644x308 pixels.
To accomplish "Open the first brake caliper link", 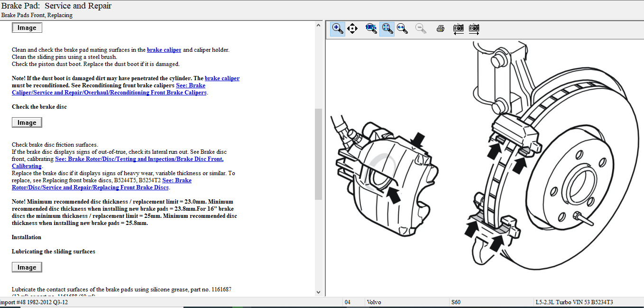I will (x=164, y=50).
